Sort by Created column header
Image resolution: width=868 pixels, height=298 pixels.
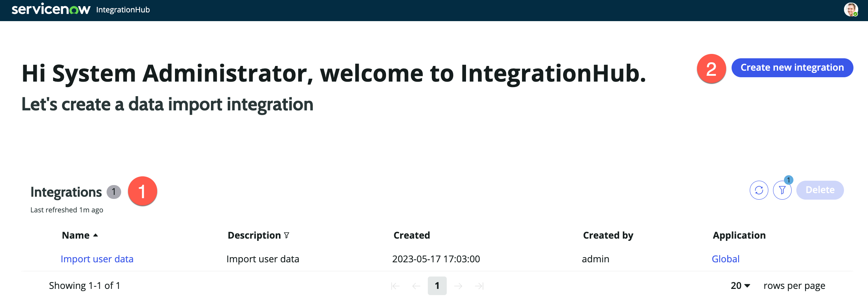click(412, 235)
